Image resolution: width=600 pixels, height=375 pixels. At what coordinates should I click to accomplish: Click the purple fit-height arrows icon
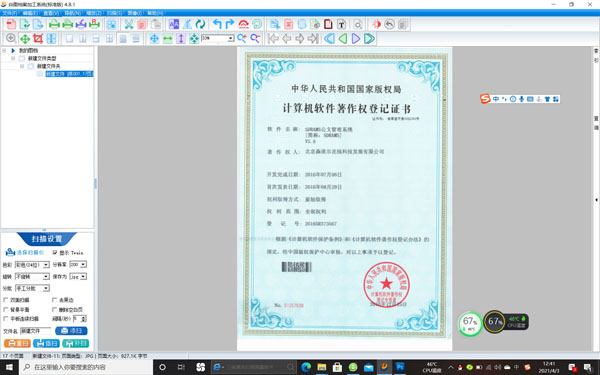pos(181,39)
